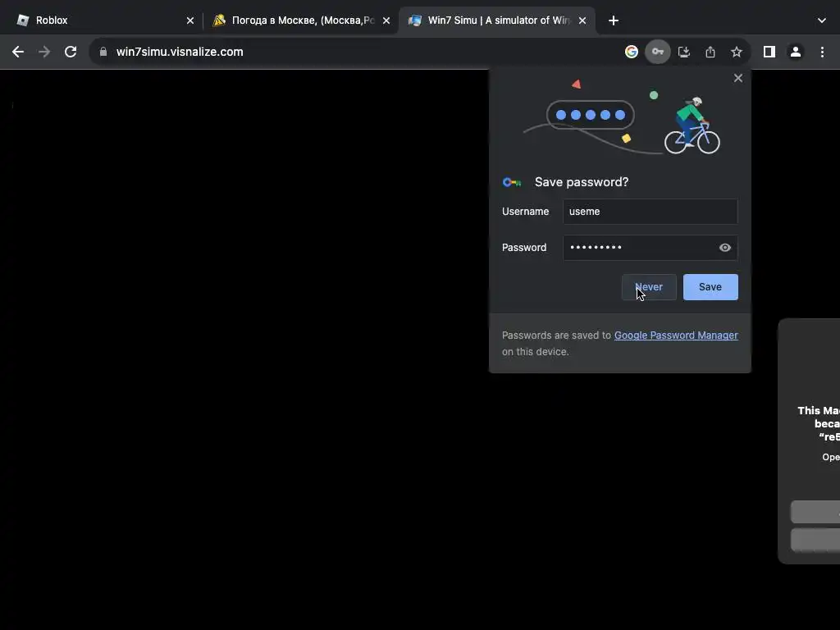Bookmark this tab with star
Viewport: 840px width, 630px height.
pyautogui.click(x=737, y=52)
